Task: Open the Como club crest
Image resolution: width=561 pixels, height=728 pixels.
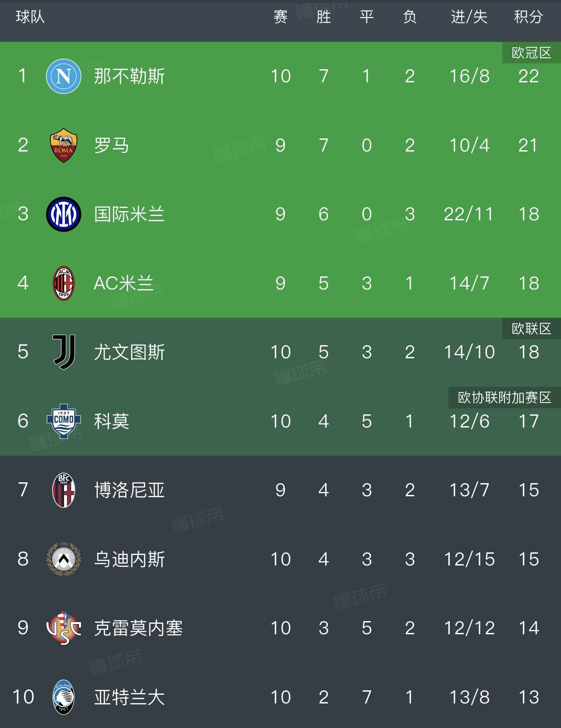Action: coord(64,421)
